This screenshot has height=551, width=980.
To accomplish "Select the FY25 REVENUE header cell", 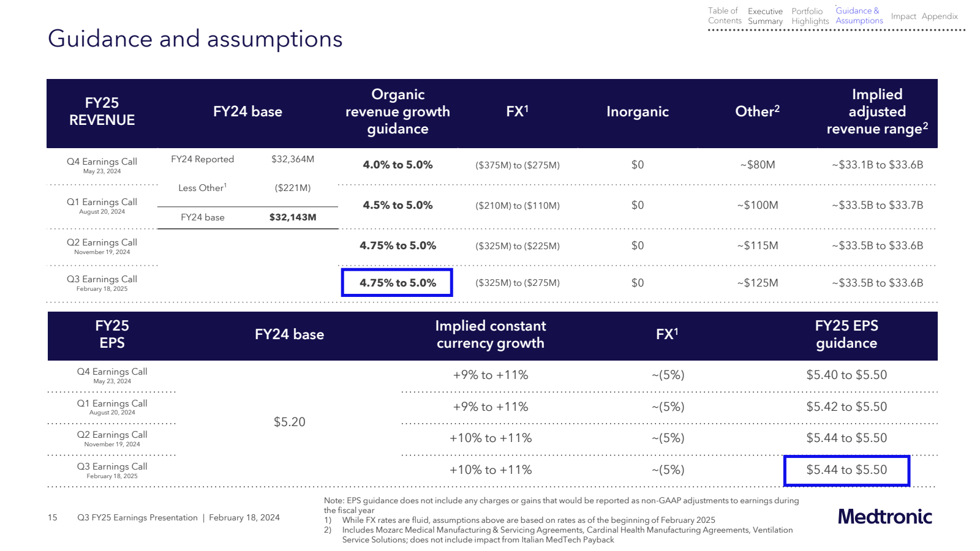I will coord(102,111).
